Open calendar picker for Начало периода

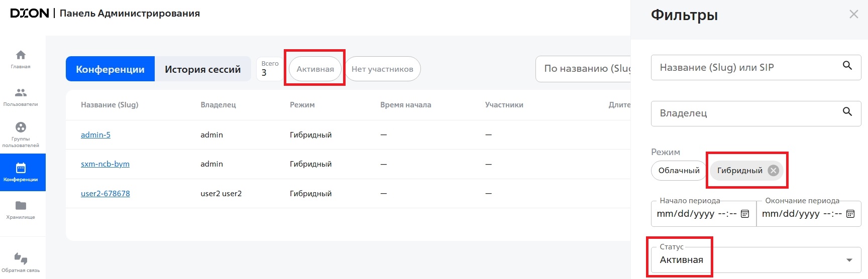[745, 214]
